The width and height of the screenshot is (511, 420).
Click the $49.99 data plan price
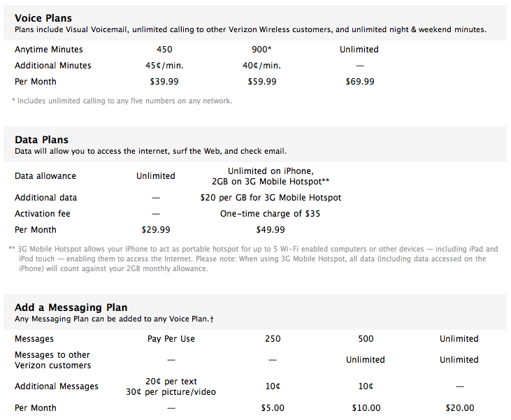(271, 230)
